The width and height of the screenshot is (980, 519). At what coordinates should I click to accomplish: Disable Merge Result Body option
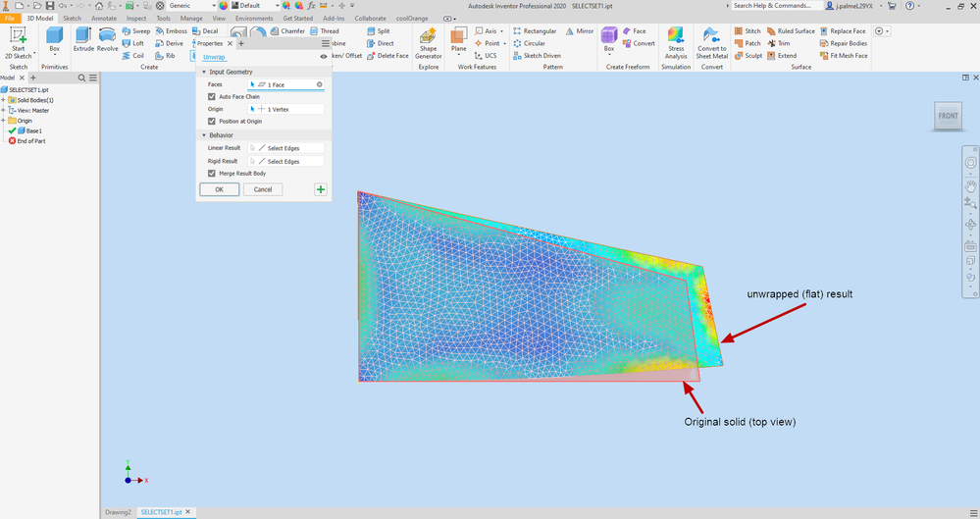pos(212,174)
